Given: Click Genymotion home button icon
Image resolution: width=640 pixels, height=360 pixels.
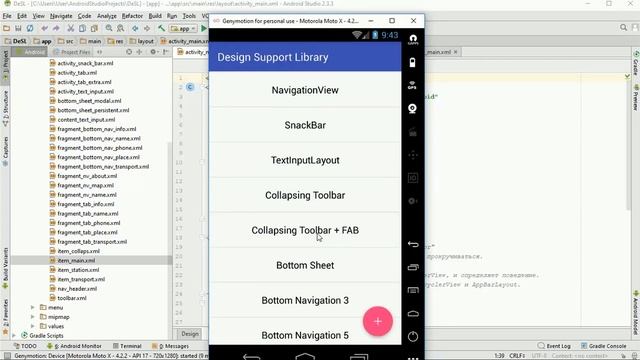Looking at the screenshot, I should [x=413, y=313].
